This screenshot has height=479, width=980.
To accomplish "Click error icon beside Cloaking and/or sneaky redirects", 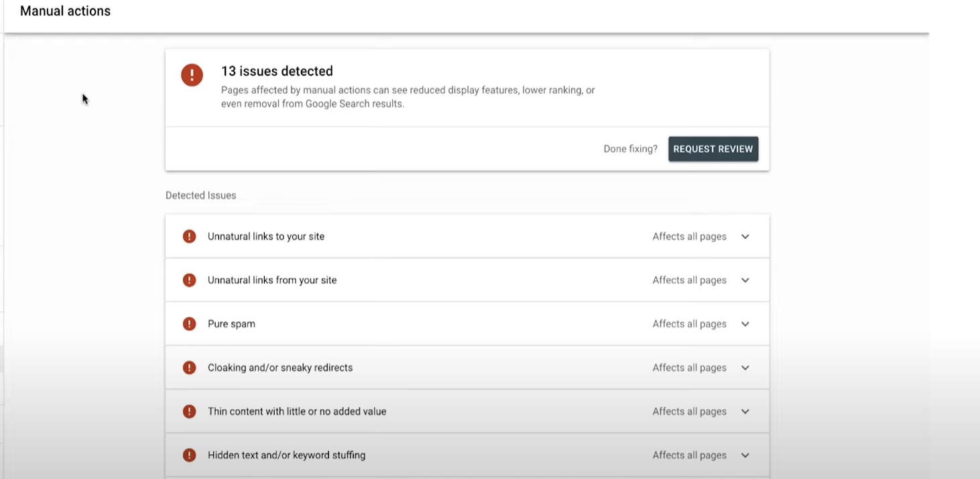I will point(190,368).
